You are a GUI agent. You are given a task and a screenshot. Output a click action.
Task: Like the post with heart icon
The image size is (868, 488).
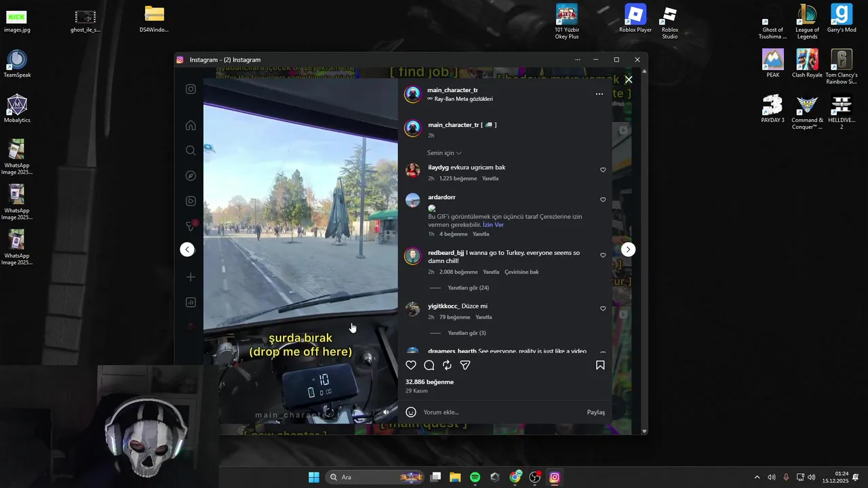point(411,365)
